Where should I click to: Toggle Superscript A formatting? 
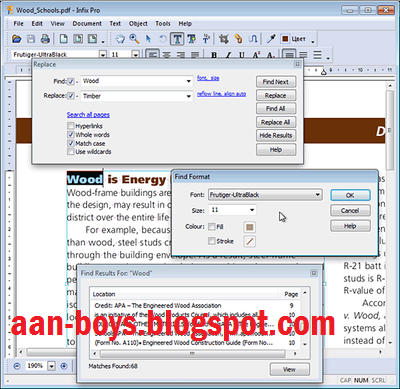[x=256, y=55]
